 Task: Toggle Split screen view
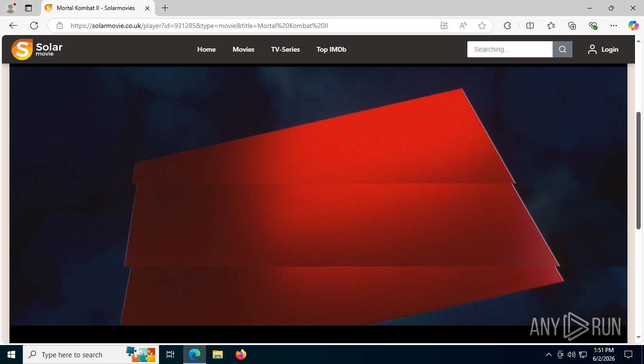coord(530,26)
